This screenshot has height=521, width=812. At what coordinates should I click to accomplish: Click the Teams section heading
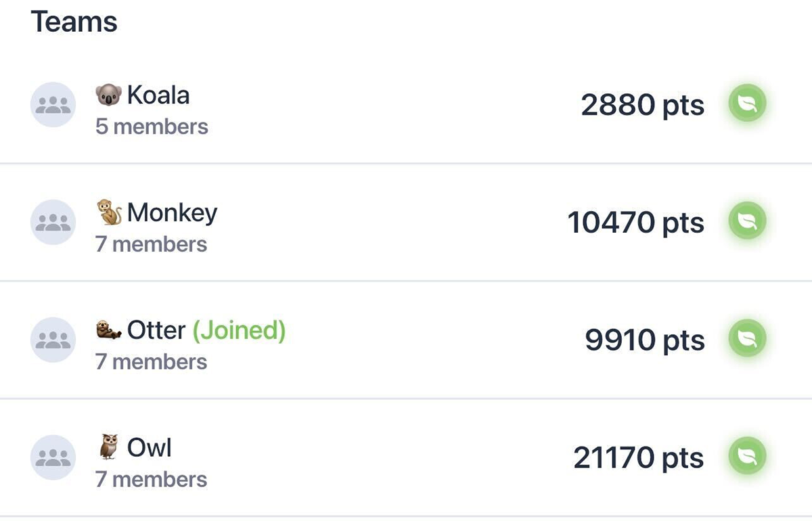click(74, 22)
